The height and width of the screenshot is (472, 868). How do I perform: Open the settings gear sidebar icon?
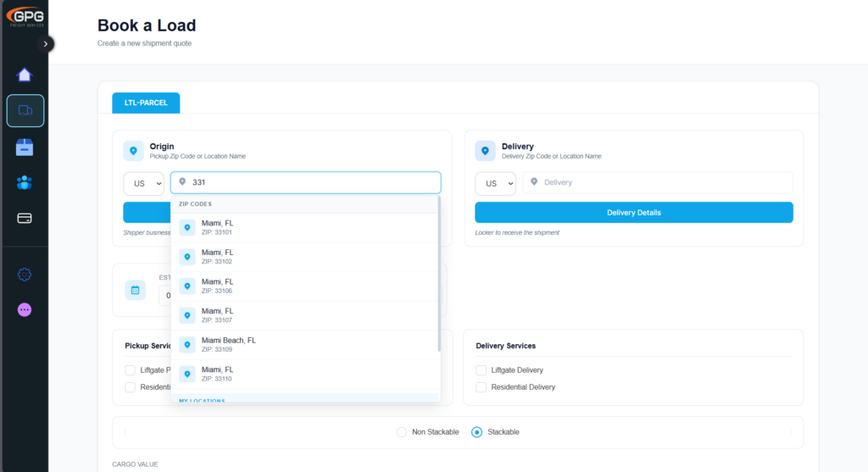[25, 274]
